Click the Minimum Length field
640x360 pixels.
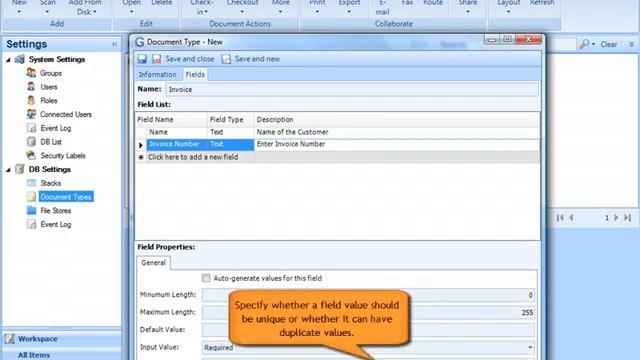[x=368, y=295]
